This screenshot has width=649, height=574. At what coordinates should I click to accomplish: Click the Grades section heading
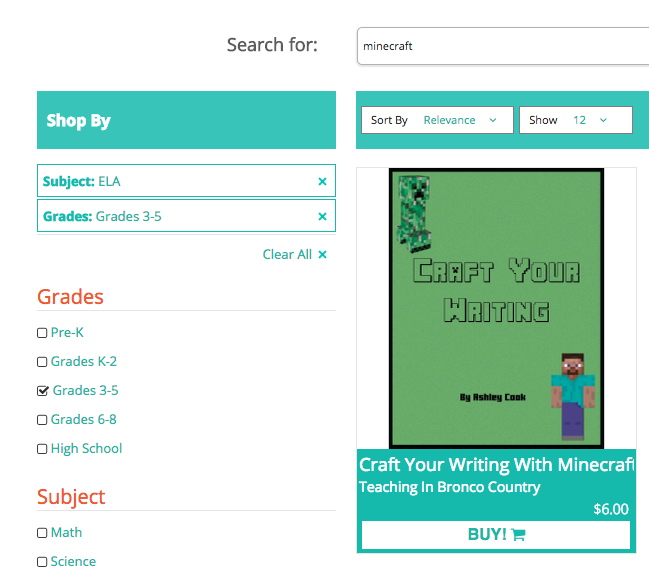70,297
